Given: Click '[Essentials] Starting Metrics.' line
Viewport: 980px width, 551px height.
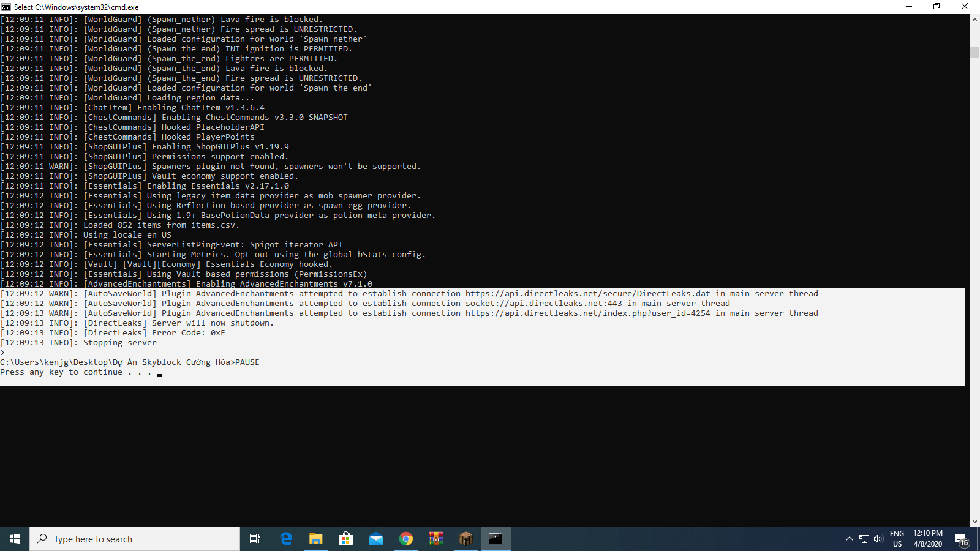Looking at the screenshot, I should [x=213, y=255].
